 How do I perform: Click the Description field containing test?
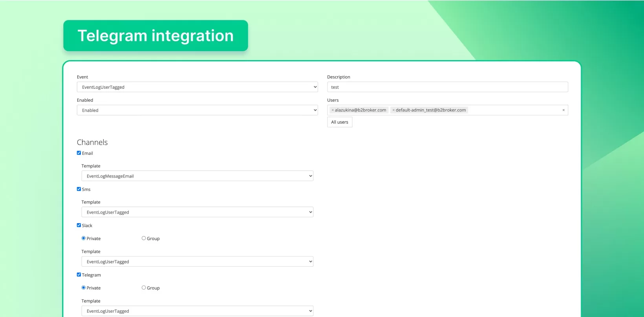click(447, 87)
